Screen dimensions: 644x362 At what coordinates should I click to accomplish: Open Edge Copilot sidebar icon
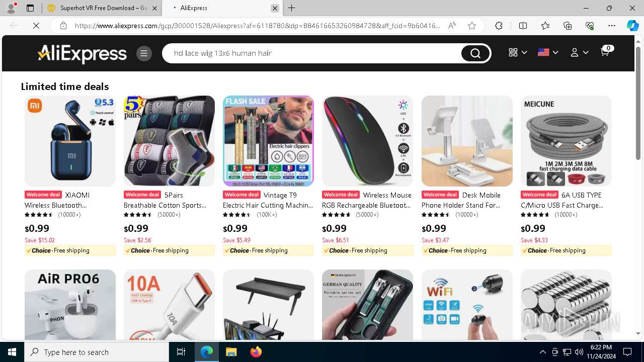pyautogui.click(x=632, y=26)
